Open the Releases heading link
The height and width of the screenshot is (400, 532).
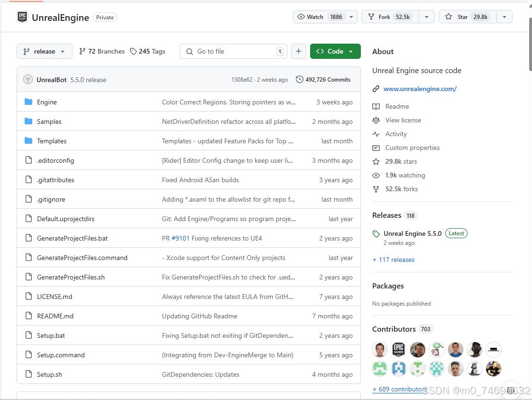[387, 215]
